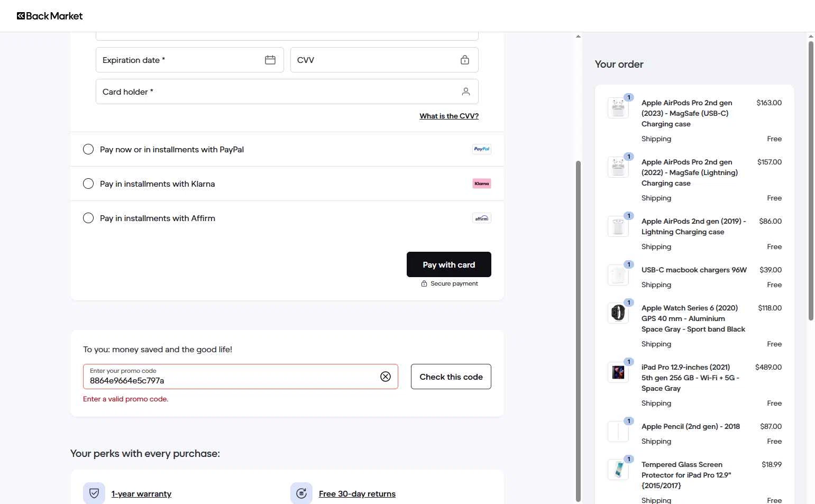Click the Secure payment lock icon
The height and width of the screenshot is (504, 815).
click(424, 283)
